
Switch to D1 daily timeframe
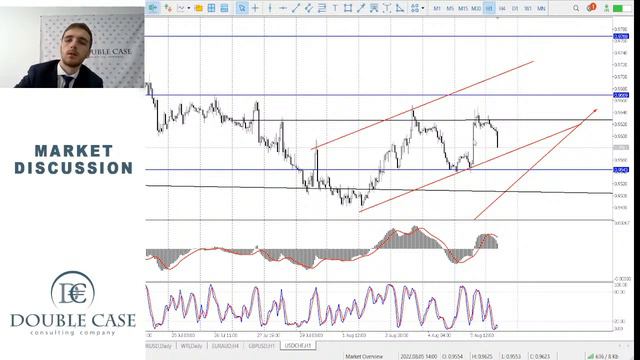click(515, 8)
